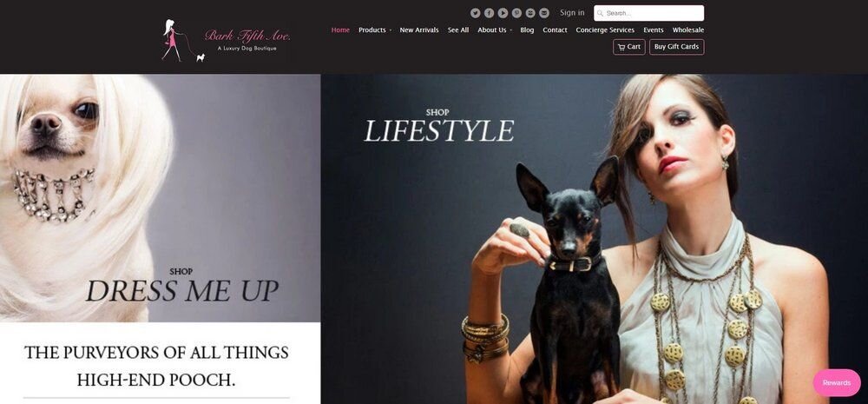868x404 pixels.
Task: Click the Buy Gift Cards button
Action: pyautogui.click(x=676, y=47)
